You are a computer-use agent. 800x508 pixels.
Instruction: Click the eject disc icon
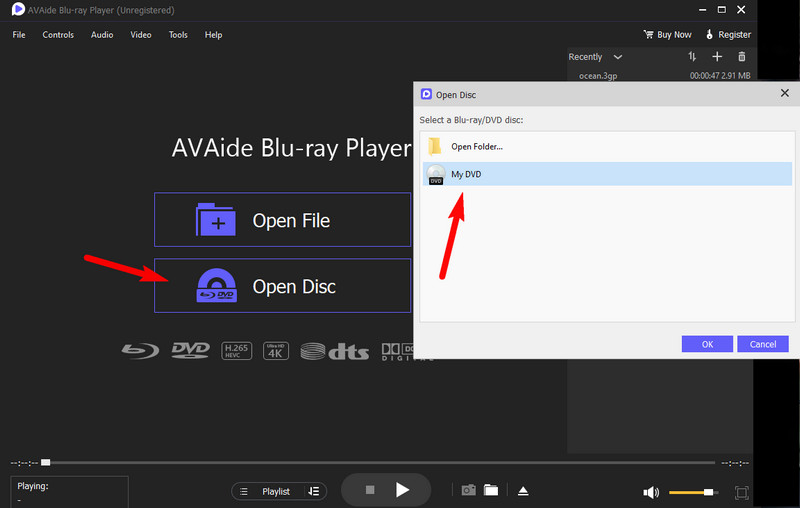523,491
